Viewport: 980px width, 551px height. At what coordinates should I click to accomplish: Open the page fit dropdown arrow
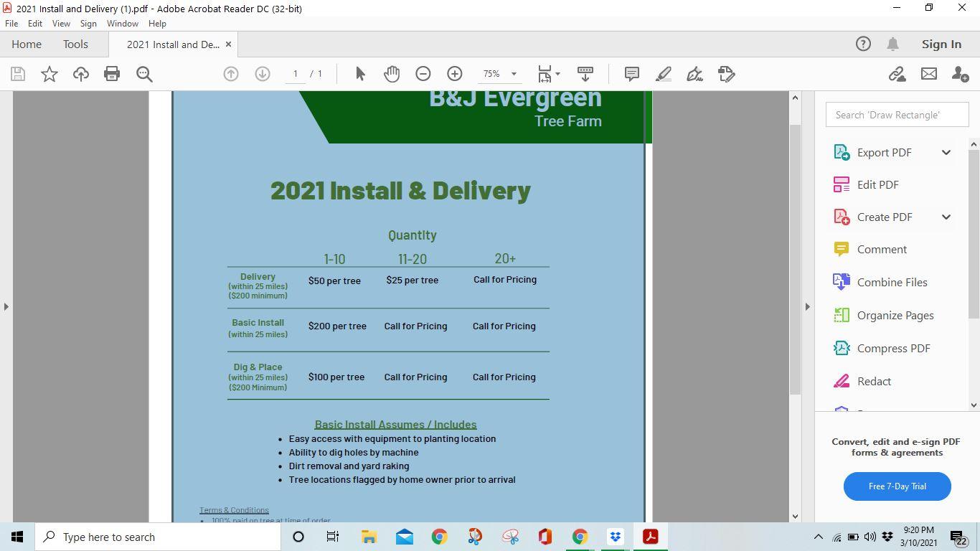(x=557, y=74)
